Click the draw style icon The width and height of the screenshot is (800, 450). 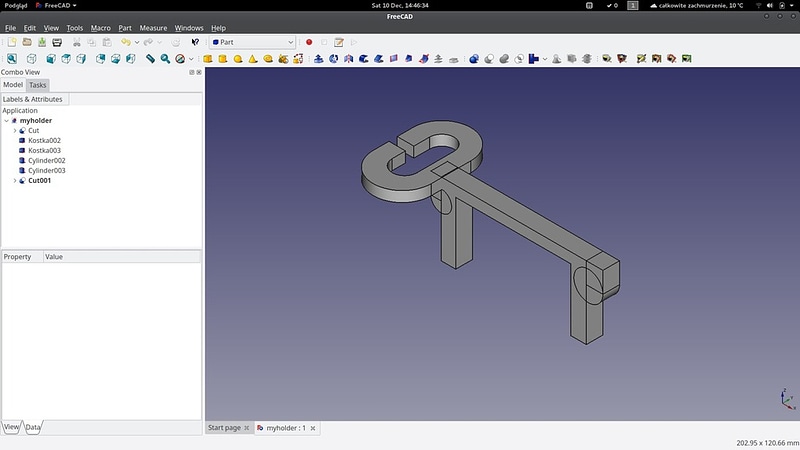180,59
